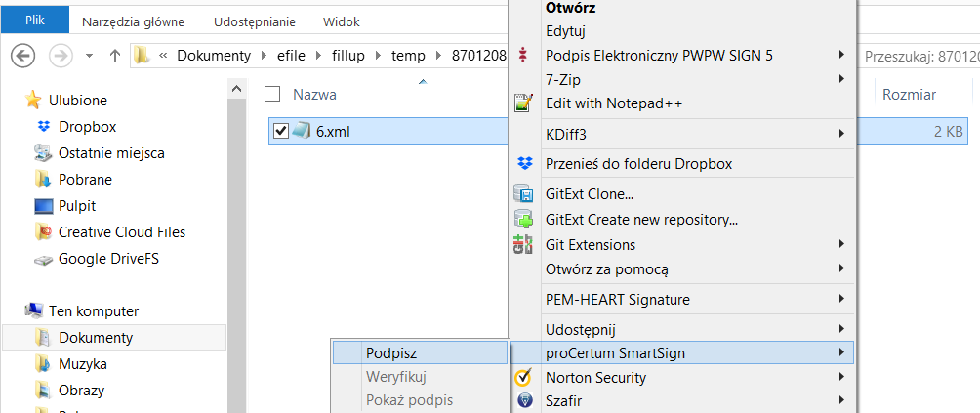Image resolution: width=980 pixels, height=413 pixels.
Task: Expand the Norton Security submenu arrow
Action: pos(841,377)
